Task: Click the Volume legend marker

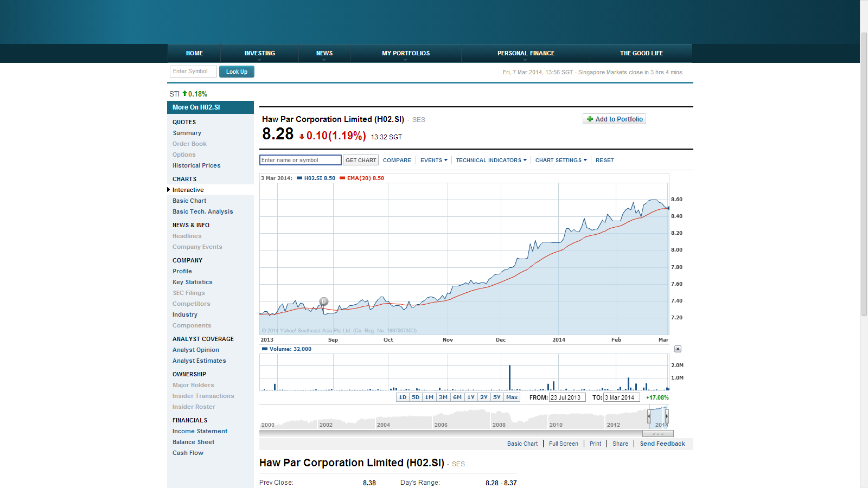Action: coord(265,349)
